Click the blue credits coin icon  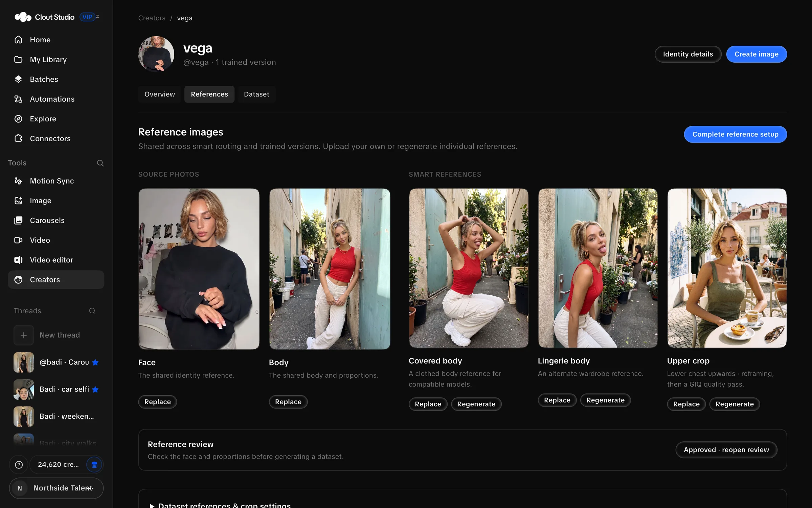[x=94, y=465]
